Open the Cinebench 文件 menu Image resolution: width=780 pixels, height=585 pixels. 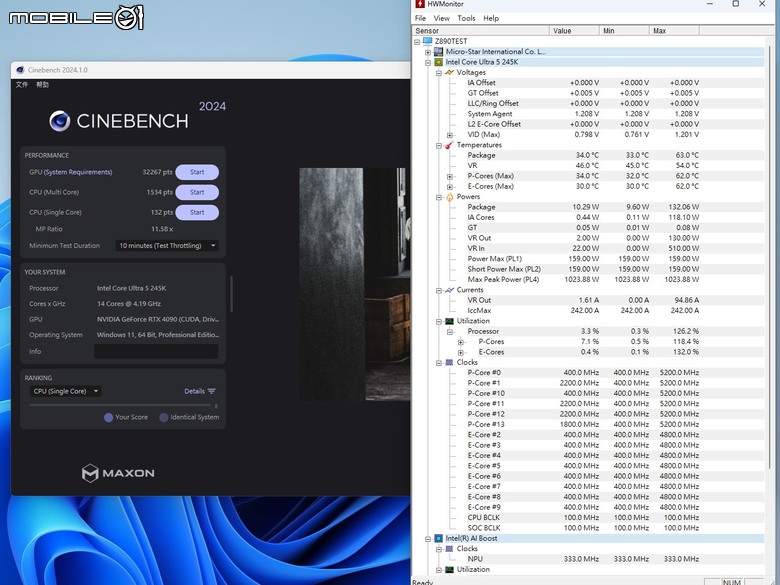(22, 85)
